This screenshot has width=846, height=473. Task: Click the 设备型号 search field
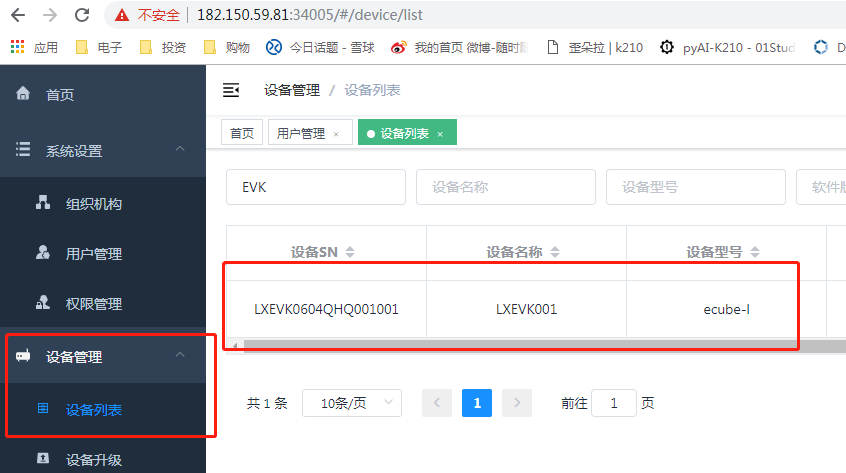pyautogui.click(x=695, y=187)
